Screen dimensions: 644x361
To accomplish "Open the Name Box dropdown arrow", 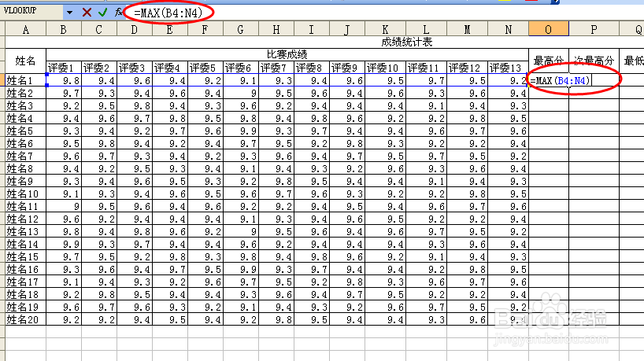I will [x=69, y=13].
